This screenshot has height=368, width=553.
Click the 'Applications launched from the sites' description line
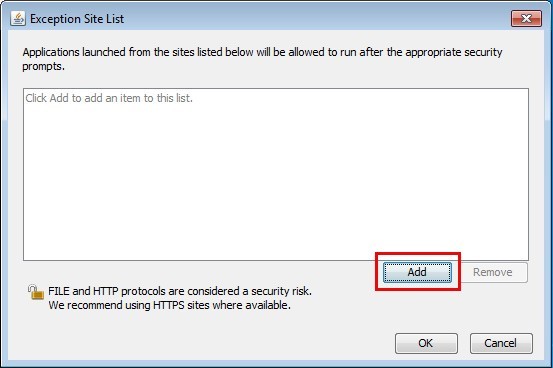click(x=262, y=52)
